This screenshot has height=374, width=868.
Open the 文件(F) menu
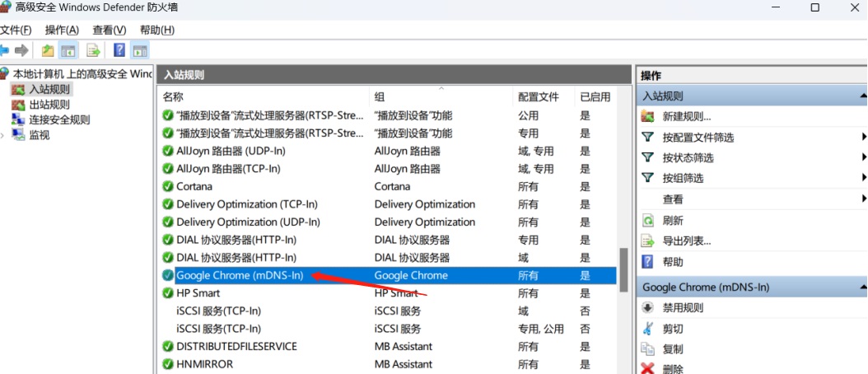pos(16,30)
